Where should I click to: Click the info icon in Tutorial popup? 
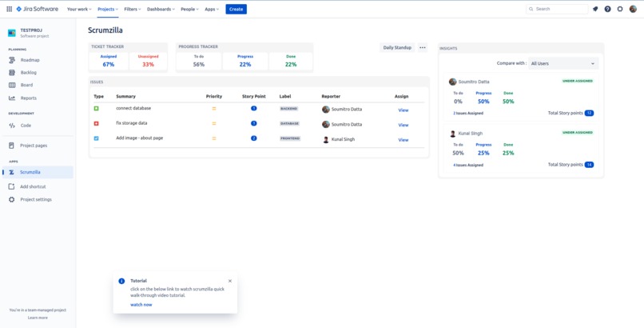click(121, 281)
